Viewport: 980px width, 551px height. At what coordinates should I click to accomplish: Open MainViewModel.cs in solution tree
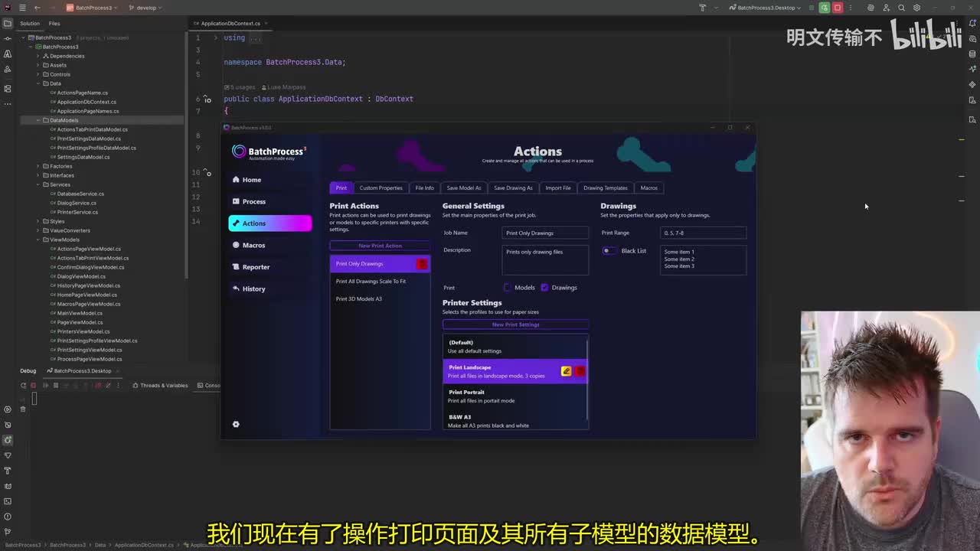tap(79, 313)
